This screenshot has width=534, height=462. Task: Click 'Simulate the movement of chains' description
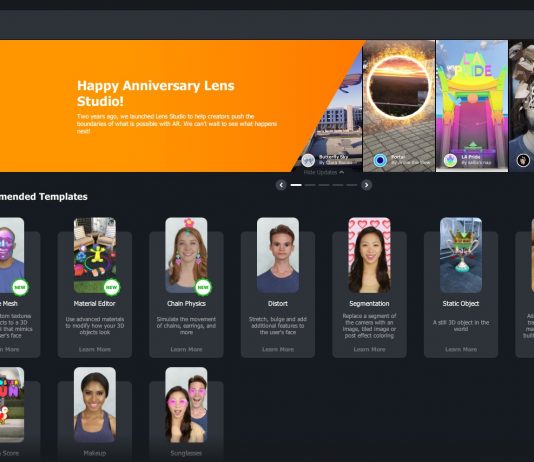click(186, 325)
